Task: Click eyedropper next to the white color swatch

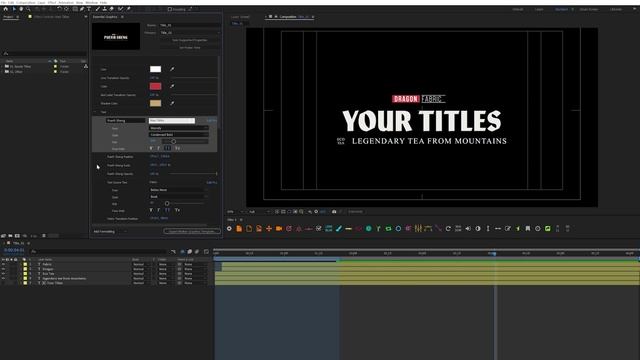Action: tap(172, 69)
